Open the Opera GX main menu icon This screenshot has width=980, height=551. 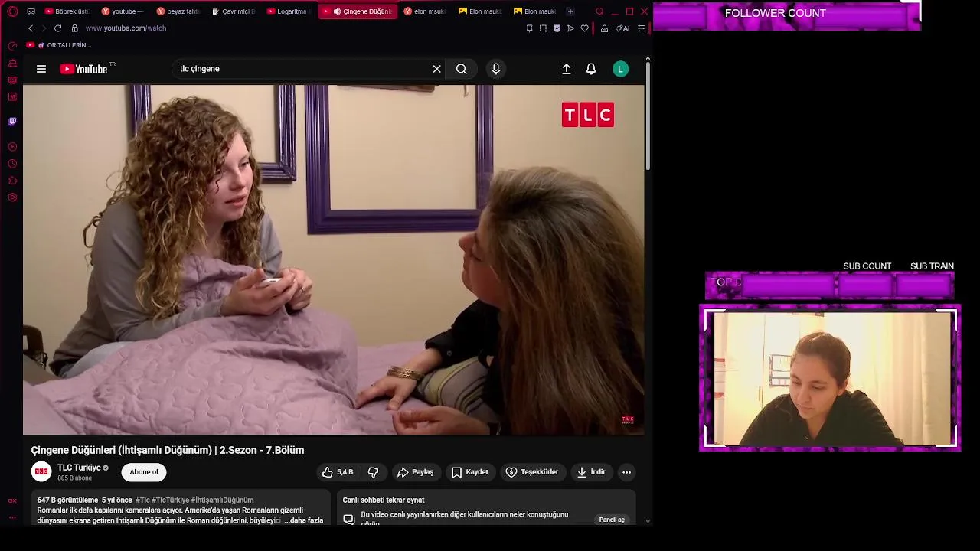[12, 11]
